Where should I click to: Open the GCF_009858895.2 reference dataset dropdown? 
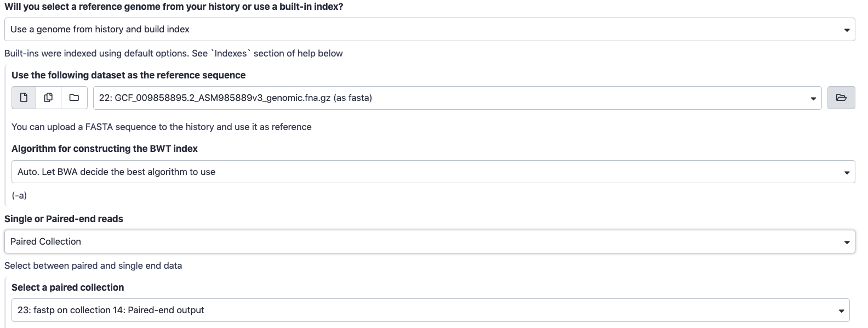458,98
